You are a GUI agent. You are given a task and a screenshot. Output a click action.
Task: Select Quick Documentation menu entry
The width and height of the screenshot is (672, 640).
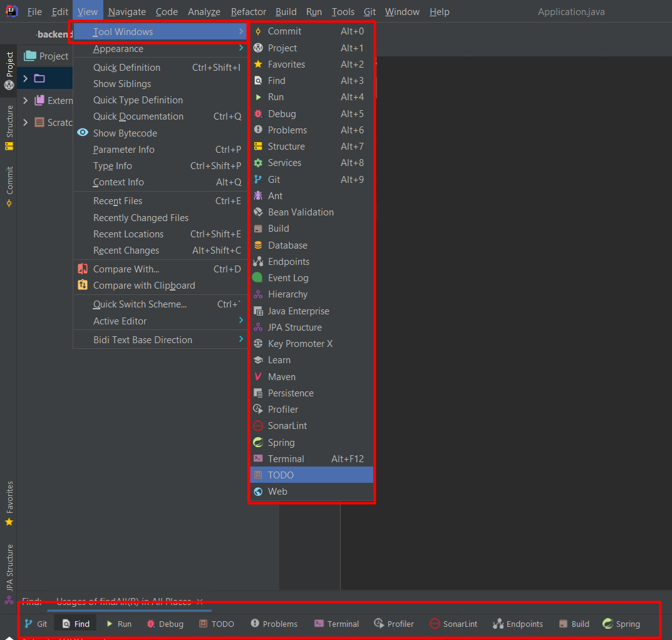click(161, 116)
